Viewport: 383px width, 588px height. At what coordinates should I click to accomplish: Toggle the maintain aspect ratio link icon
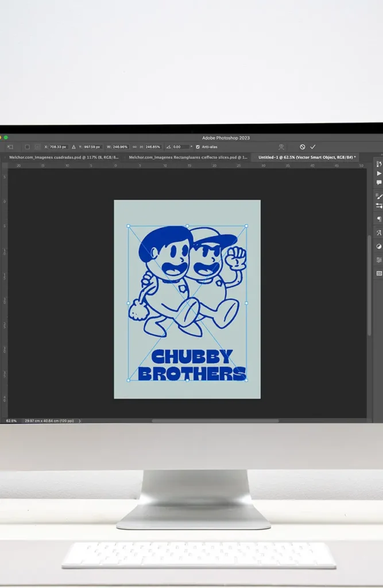(x=134, y=147)
